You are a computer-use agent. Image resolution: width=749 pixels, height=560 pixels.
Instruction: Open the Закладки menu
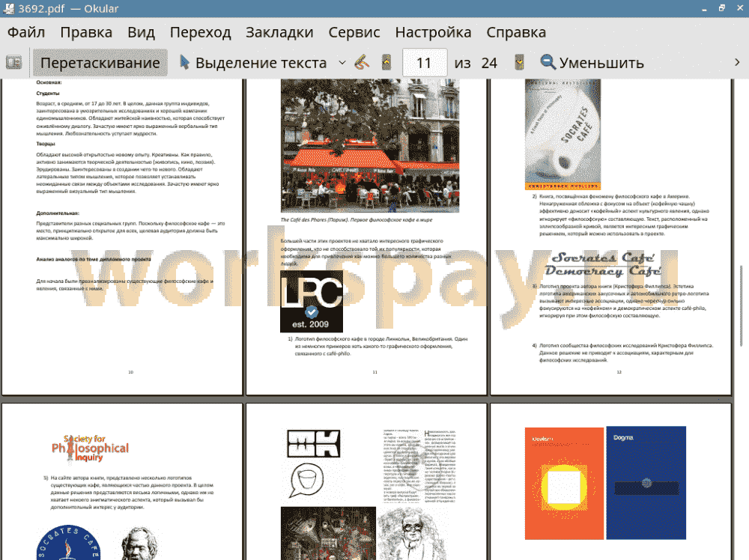point(279,32)
